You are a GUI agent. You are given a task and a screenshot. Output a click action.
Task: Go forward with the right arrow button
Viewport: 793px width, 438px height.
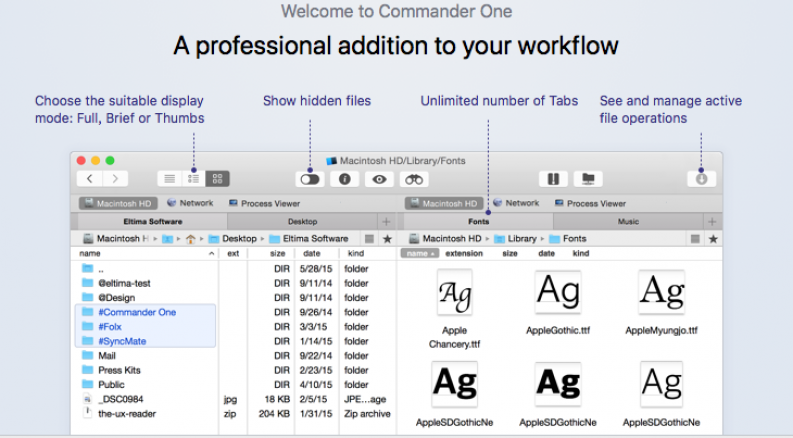click(x=115, y=179)
